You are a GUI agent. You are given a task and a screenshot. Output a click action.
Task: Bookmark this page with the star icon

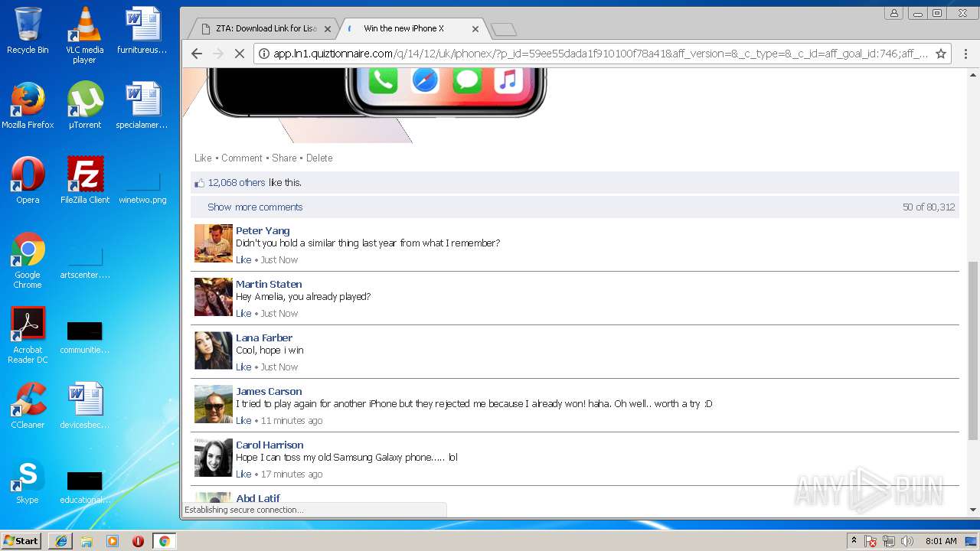point(941,54)
